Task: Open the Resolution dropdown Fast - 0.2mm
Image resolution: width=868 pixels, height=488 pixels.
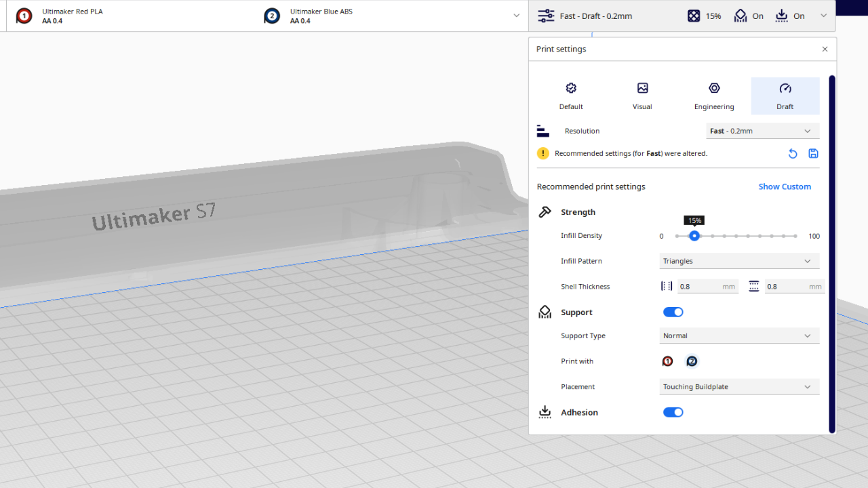Action: [762, 131]
